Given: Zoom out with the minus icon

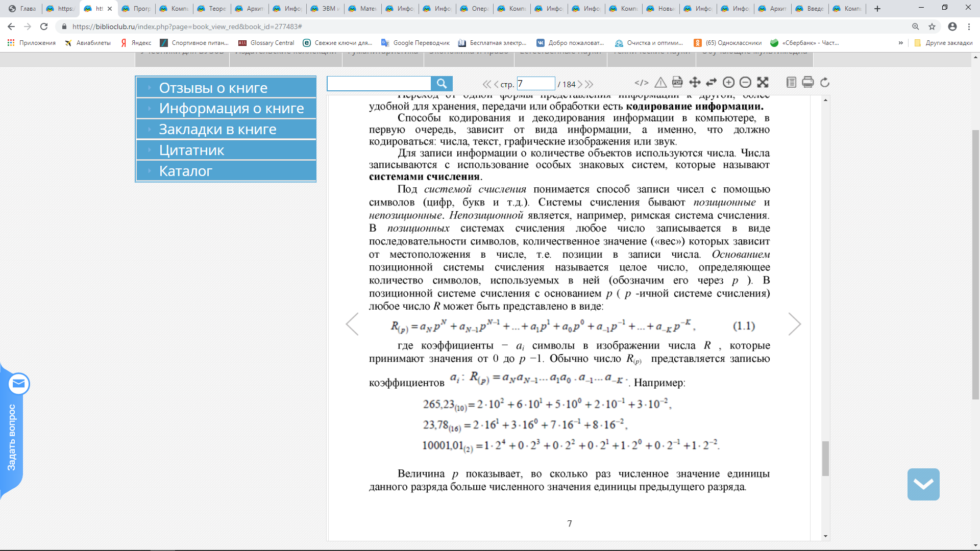Looking at the screenshot, I should point(745,83).
